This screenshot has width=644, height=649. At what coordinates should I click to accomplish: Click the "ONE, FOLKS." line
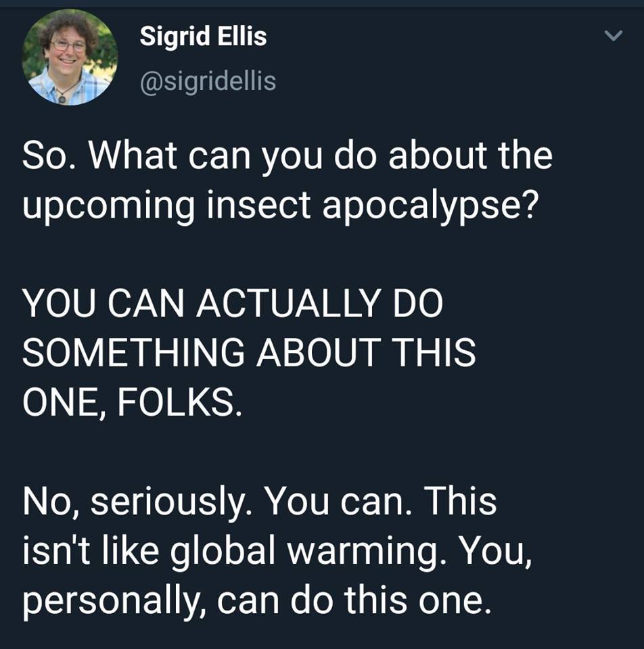point(131,404)
